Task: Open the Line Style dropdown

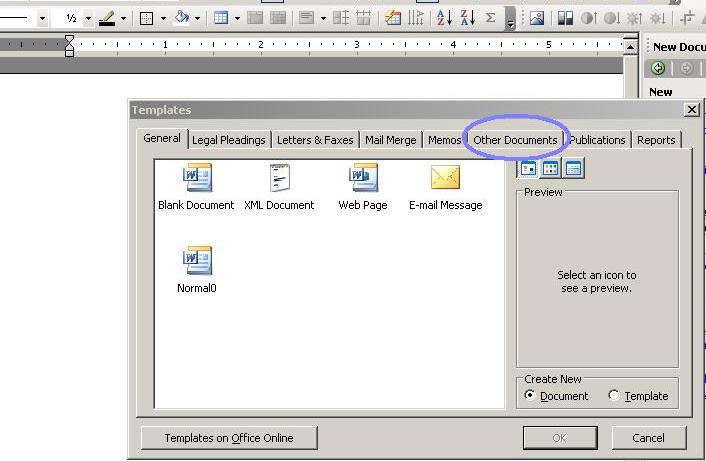Action: [42, 19]
